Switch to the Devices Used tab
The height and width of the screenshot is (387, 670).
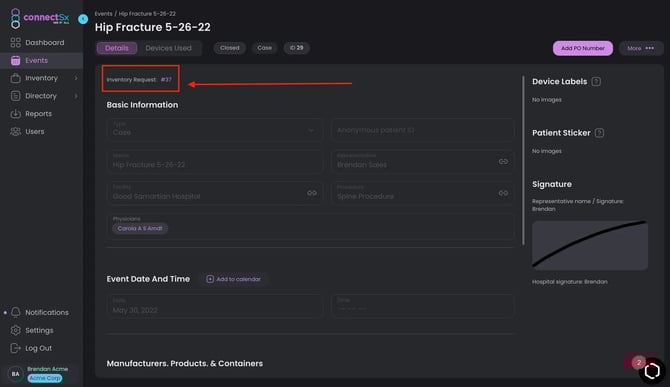(x=168, y=48)
